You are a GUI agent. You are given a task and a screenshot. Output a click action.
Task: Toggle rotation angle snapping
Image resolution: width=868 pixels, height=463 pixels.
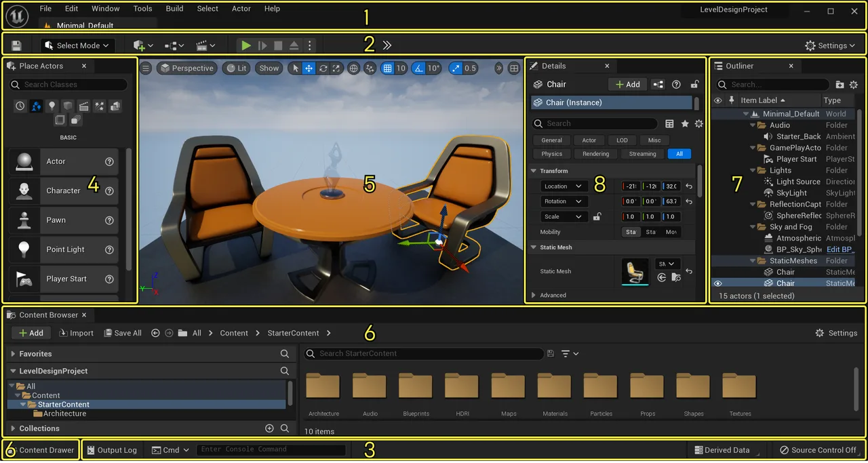click(x=418, y=68)
